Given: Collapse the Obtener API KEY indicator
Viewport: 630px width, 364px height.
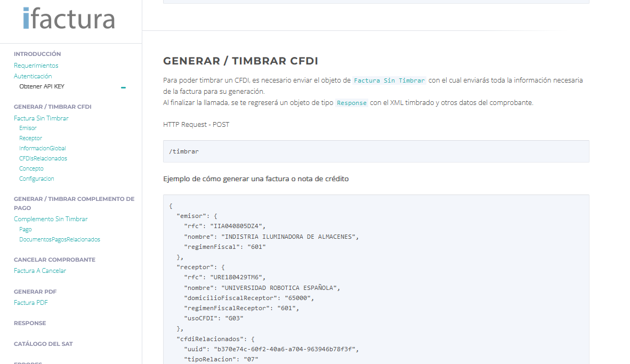Looking at the screenshot, I should click(124, 87).
